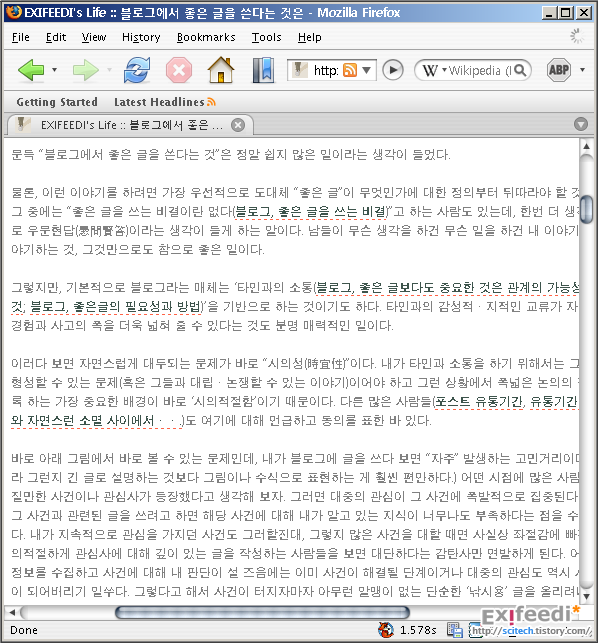Screen dimensions: 598x643
Task: Open the Wikipedia search engine selector dropdown
Action: click(x=444, y=70)
